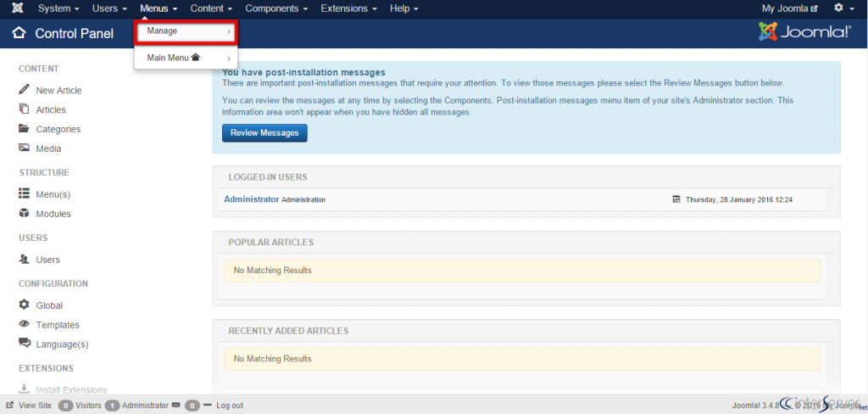Image resolution: width=868 pixels, height=414 pixels.
Task: Click the POPULAR ARTICLES heading
Action: point(271,242)
